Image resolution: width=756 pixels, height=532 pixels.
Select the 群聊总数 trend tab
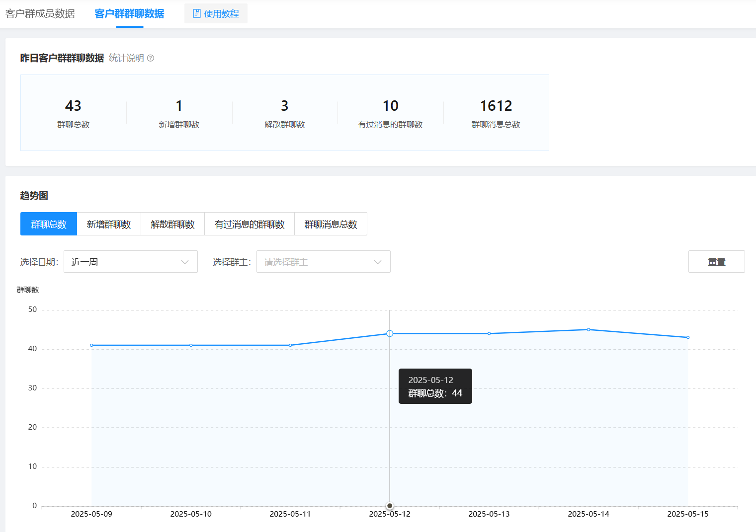(49, 224)
